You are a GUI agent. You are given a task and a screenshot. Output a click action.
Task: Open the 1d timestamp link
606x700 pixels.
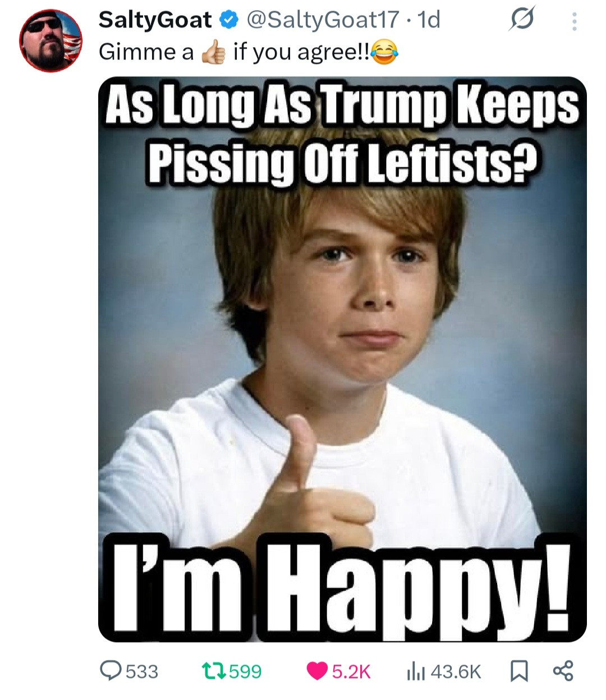point(429,20)
